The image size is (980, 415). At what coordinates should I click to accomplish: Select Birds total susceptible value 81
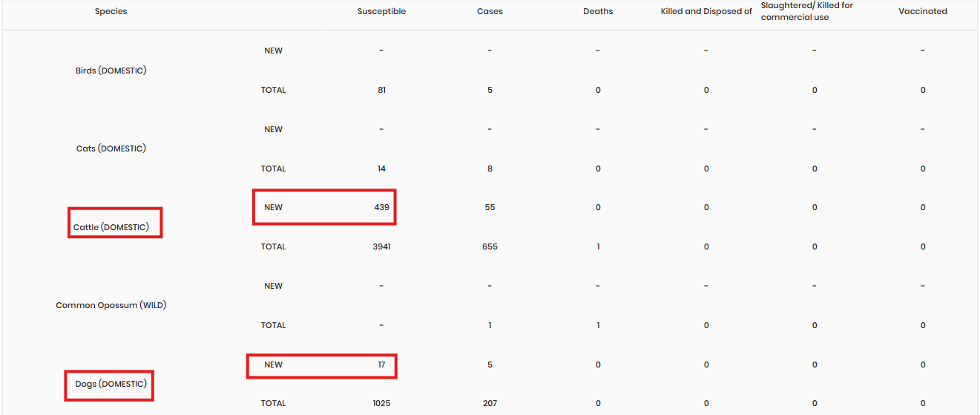(381, 90)
